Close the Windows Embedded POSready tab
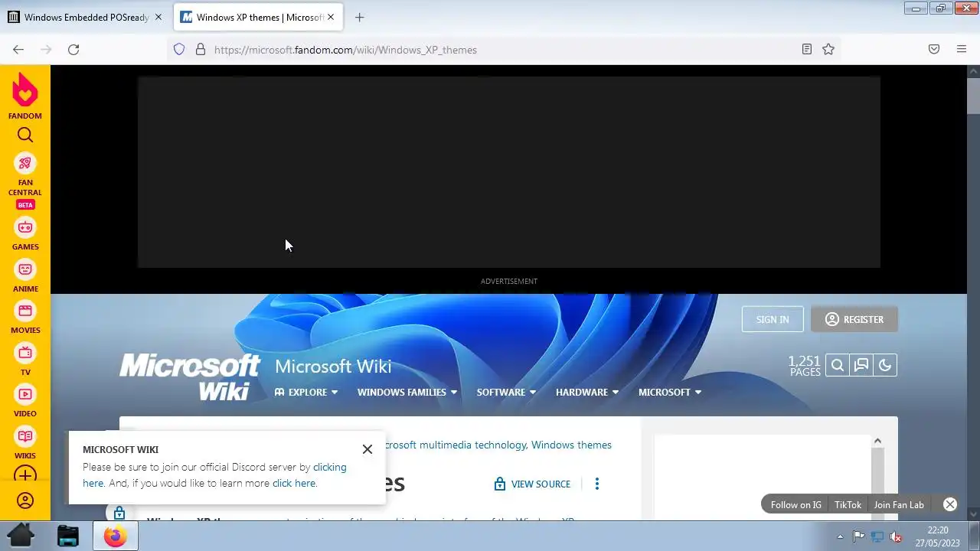The image size is (980, 551). 158,17
